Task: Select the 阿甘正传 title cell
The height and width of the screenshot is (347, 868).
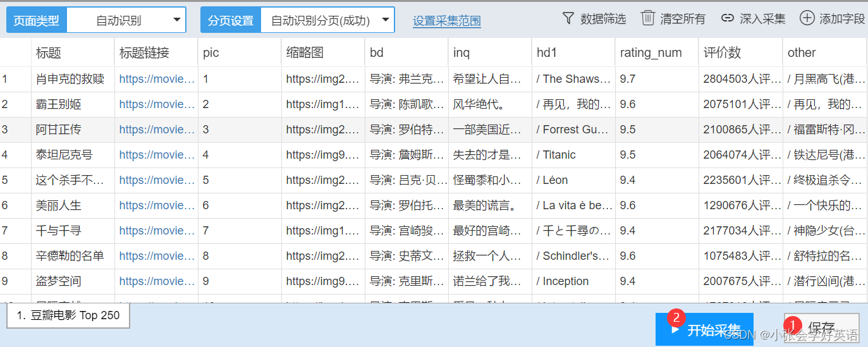Action: pos(73,130)
